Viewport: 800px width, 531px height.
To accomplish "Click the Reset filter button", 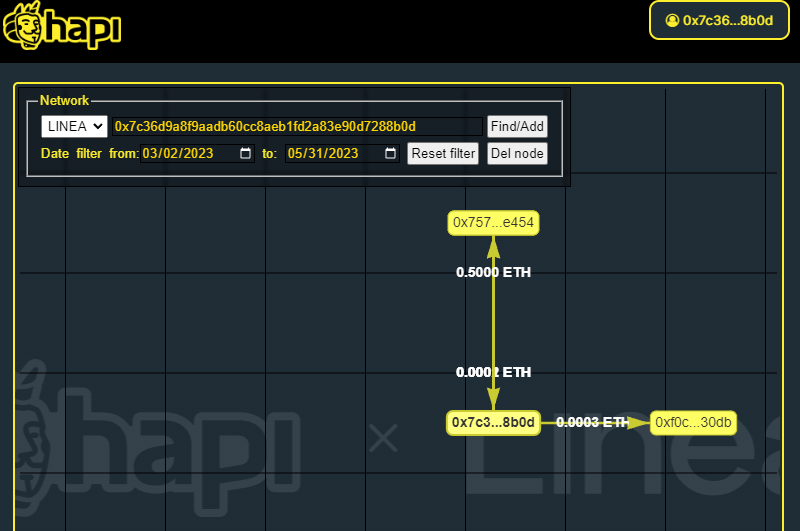I will coord(443,154).
